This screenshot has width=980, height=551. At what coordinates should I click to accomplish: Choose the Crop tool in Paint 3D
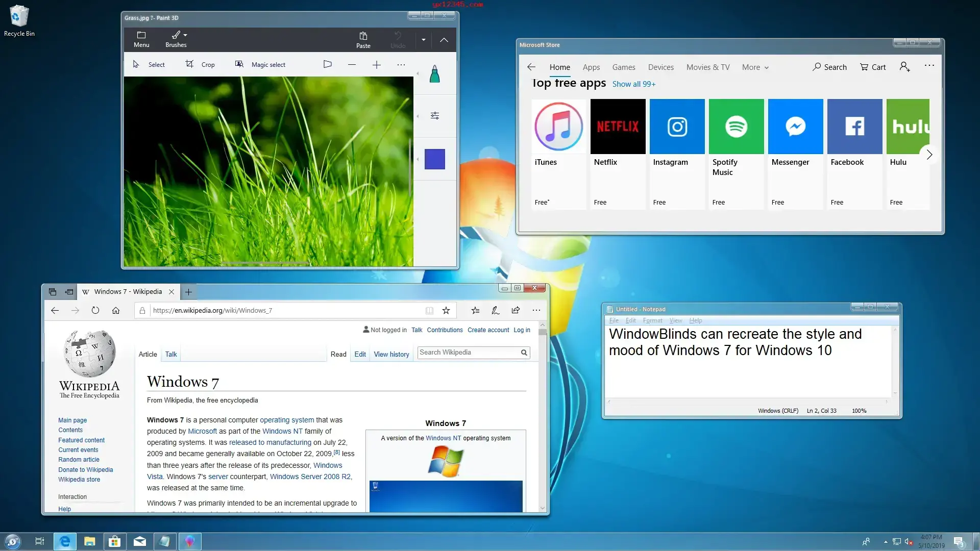(x=200, y=64)
